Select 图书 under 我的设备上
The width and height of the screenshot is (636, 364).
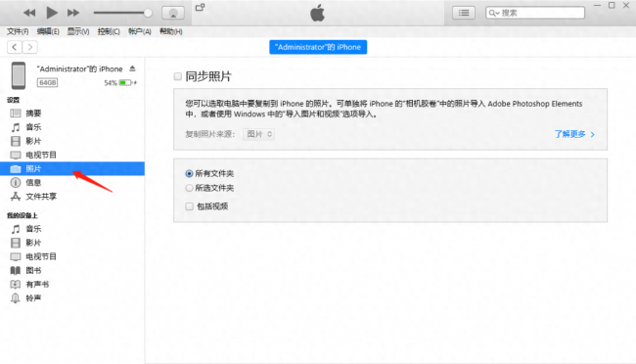click(72, 270)
